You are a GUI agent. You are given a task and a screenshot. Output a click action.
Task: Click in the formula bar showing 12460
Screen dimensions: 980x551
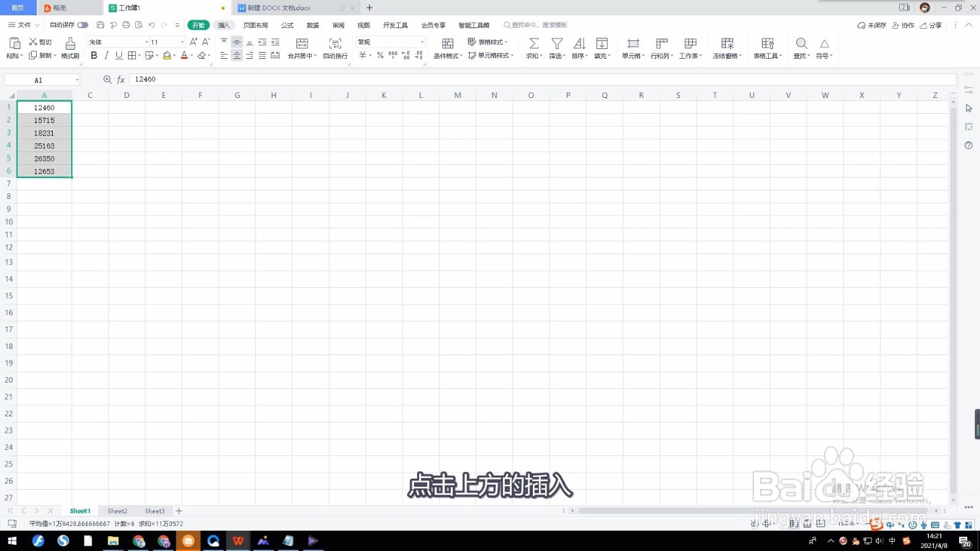tap(542, 80)
